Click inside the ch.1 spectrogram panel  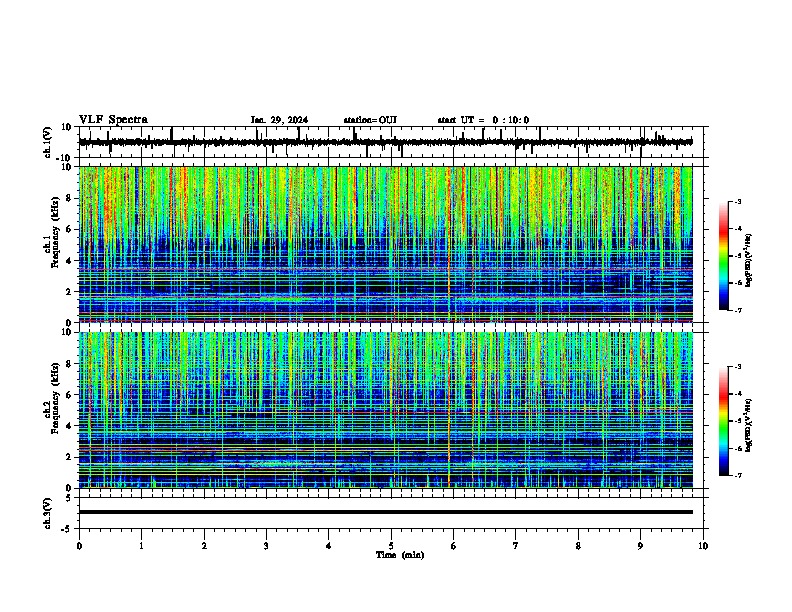[x=385, y=244]
